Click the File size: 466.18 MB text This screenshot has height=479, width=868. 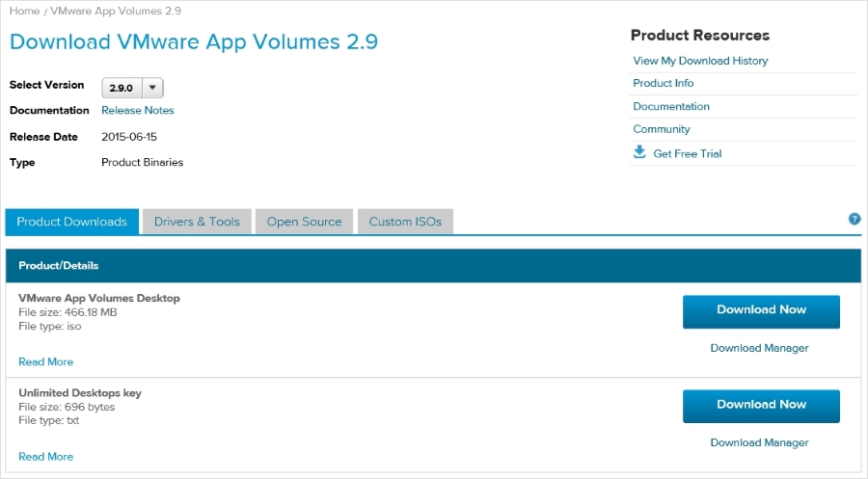[68, 312]
